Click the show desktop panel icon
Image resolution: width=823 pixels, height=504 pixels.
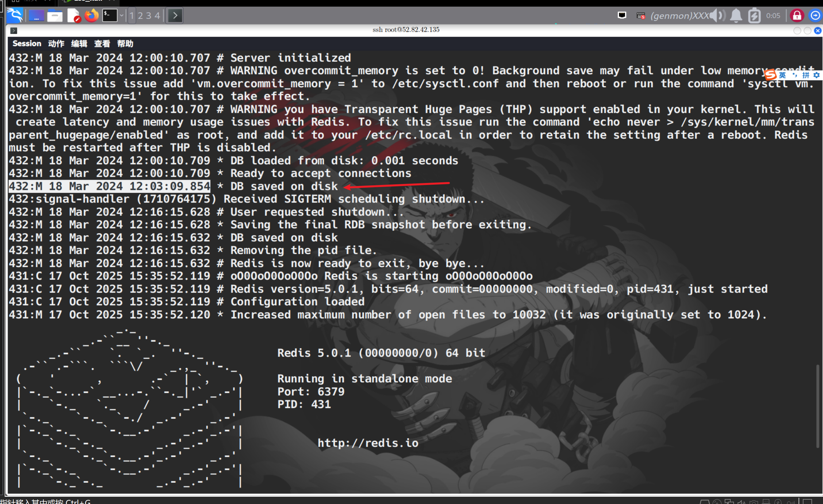(x=36, y=15)
